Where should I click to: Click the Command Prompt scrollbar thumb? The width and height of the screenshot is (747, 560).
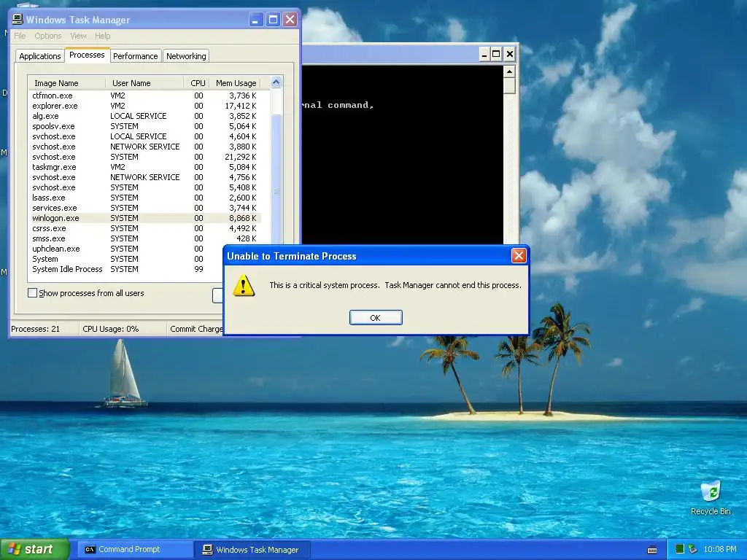[509, 86]
